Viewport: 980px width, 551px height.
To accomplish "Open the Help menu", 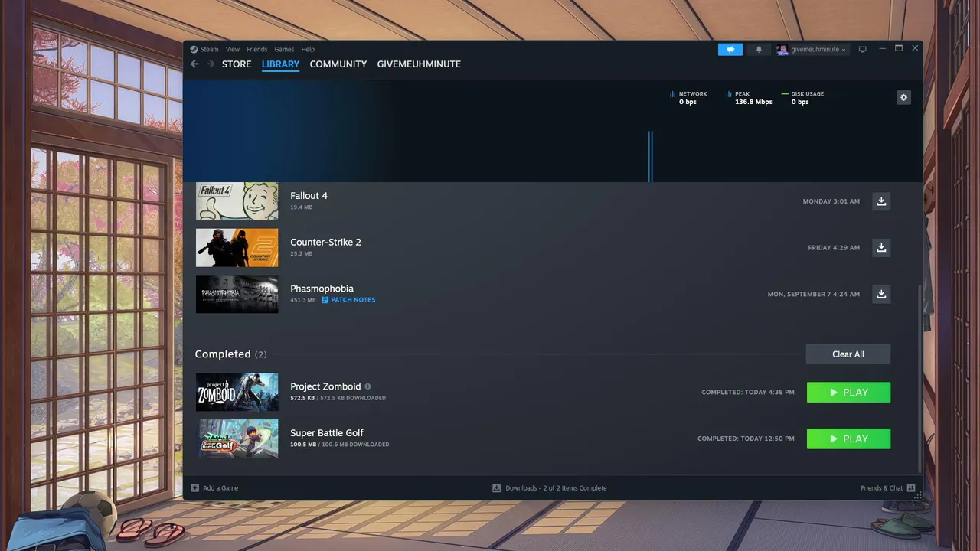I will coord(308,49).
